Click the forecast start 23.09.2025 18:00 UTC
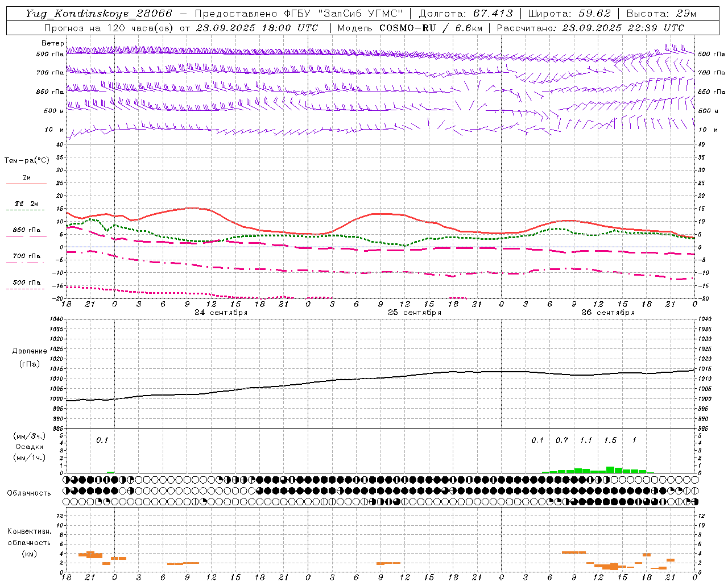The image size is (728, 582). pyautogui.click(x=257, y=28)
